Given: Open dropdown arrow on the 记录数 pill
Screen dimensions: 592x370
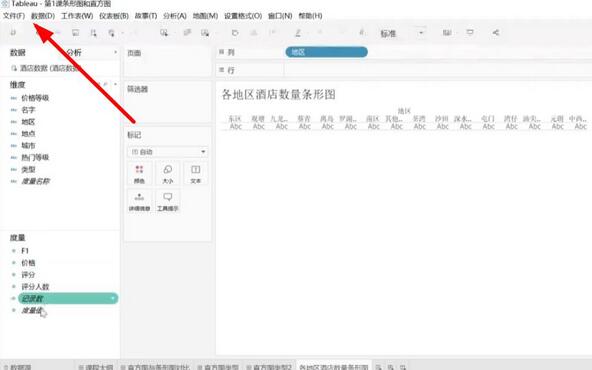Looking at the screenshot, I should tap(113, 298).
